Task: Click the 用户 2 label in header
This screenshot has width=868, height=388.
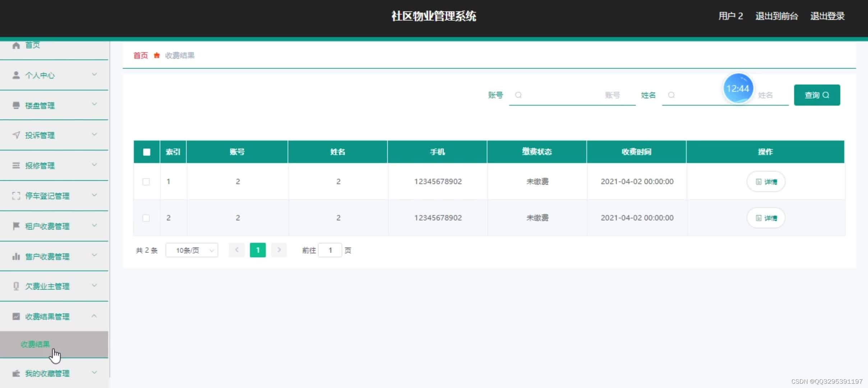Action: pyautogui.click(x=731, y=16)
